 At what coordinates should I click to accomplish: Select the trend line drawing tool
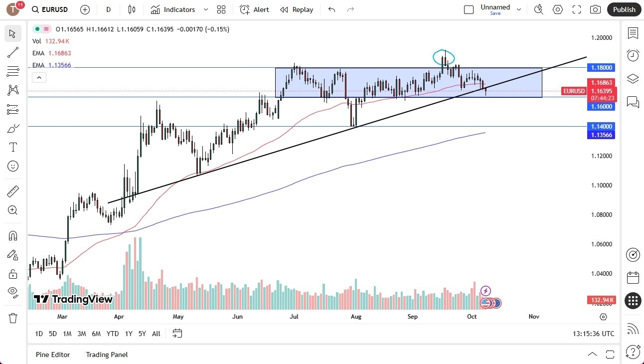12,52
